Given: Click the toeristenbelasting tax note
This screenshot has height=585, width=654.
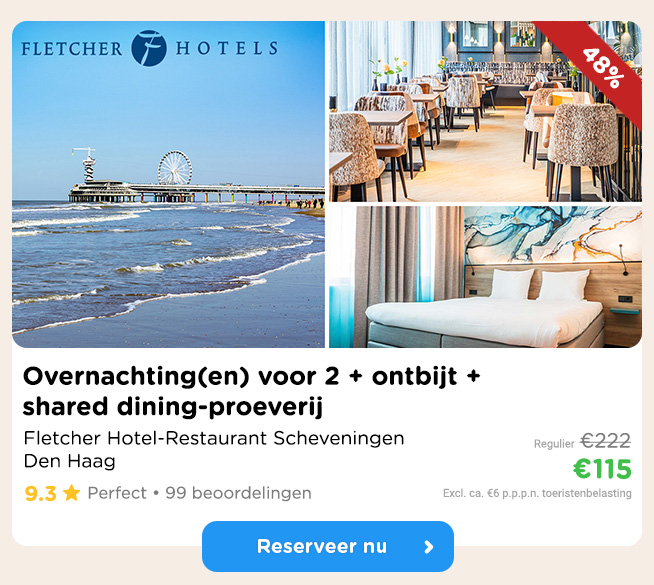Looking at the screenshot, I should pyautogui.click(x=537, y=493).
